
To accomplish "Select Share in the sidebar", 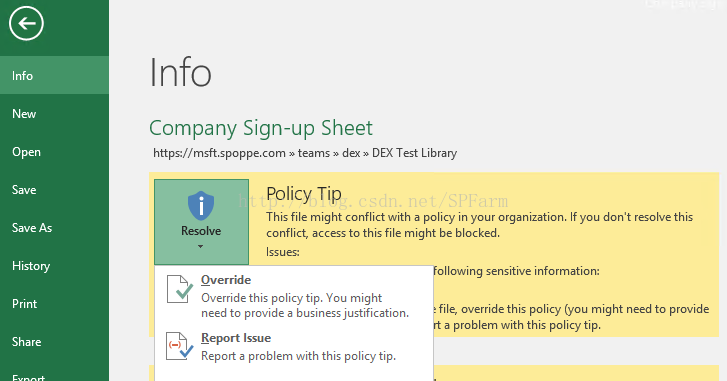I will [54, 342].
